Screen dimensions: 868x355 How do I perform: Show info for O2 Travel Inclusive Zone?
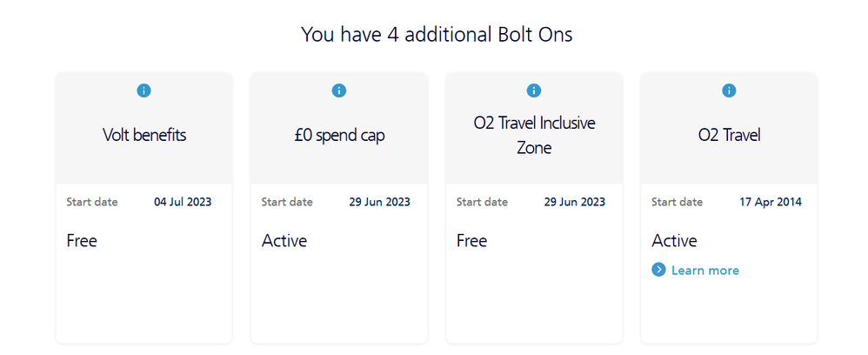(x=534, y=90)
